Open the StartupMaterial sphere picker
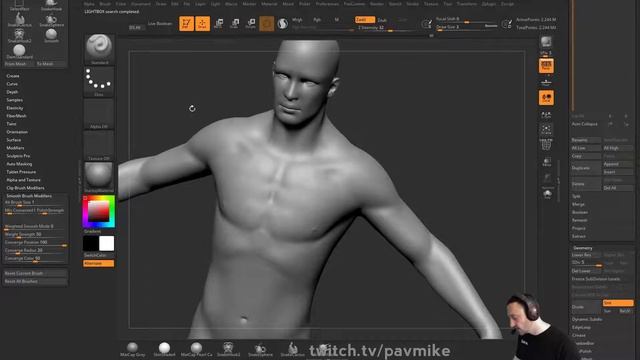 [99, 178]
